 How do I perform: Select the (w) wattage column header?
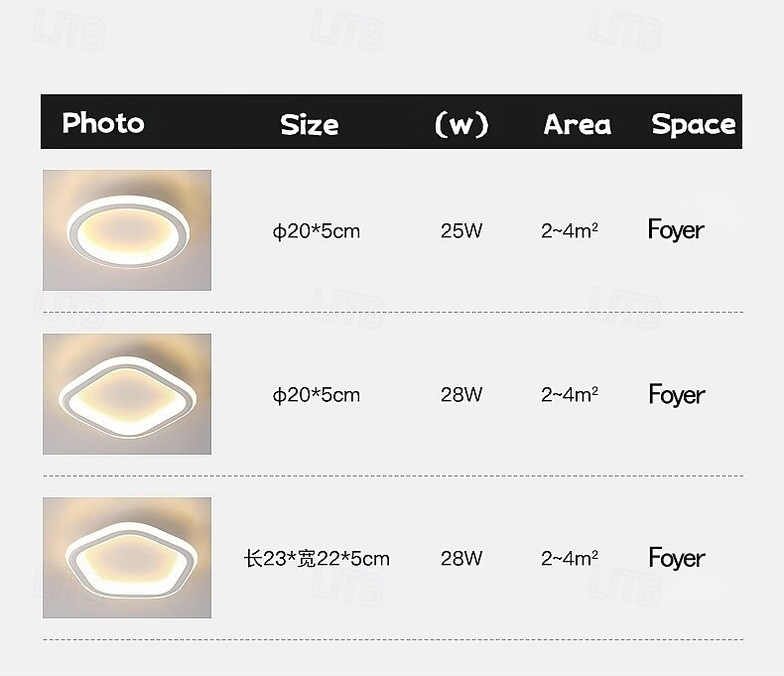[461, 124]
